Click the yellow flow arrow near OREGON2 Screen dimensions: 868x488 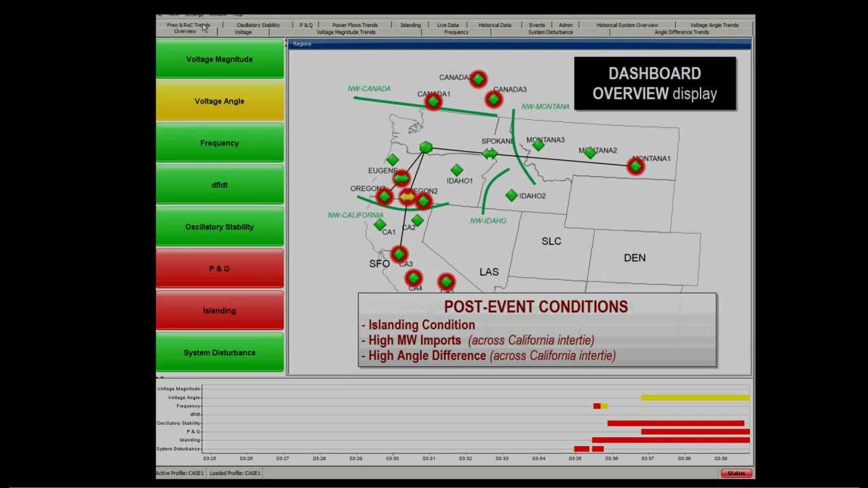pos(407,197)
